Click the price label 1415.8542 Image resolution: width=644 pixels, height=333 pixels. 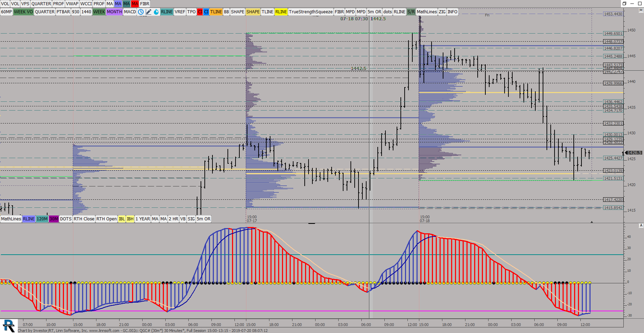click(613, 208)
